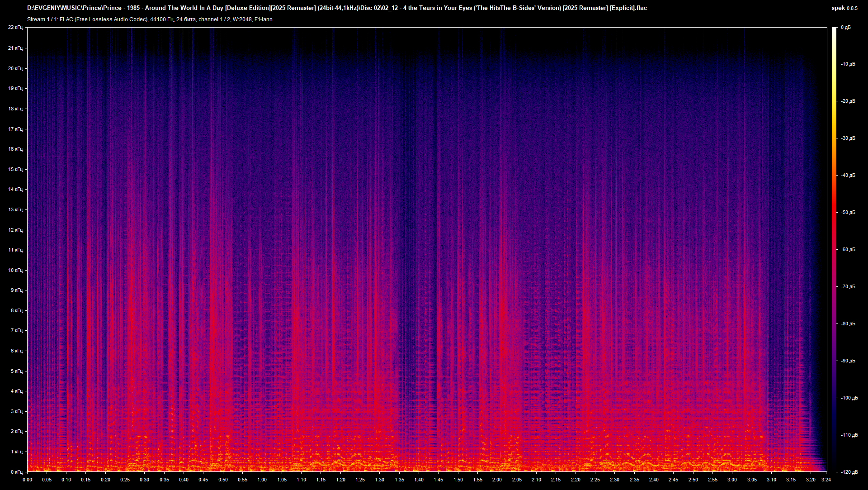Click the 2:05 time mark
Screen dimensions: 868x490
(x=518, y=480)
